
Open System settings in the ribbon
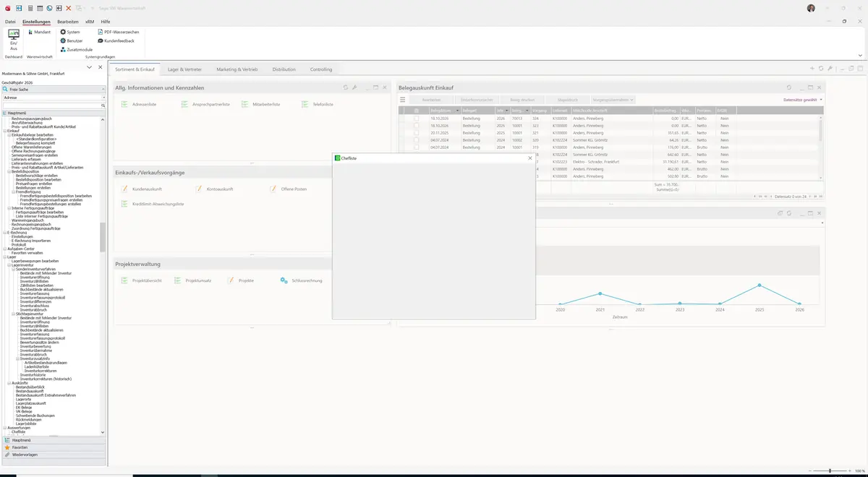tap(70, 32)
